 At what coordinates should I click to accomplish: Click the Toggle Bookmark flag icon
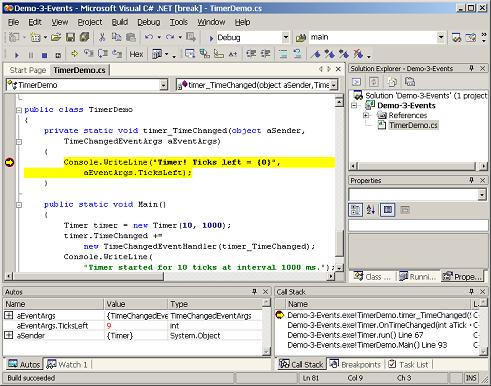point(316,54)
